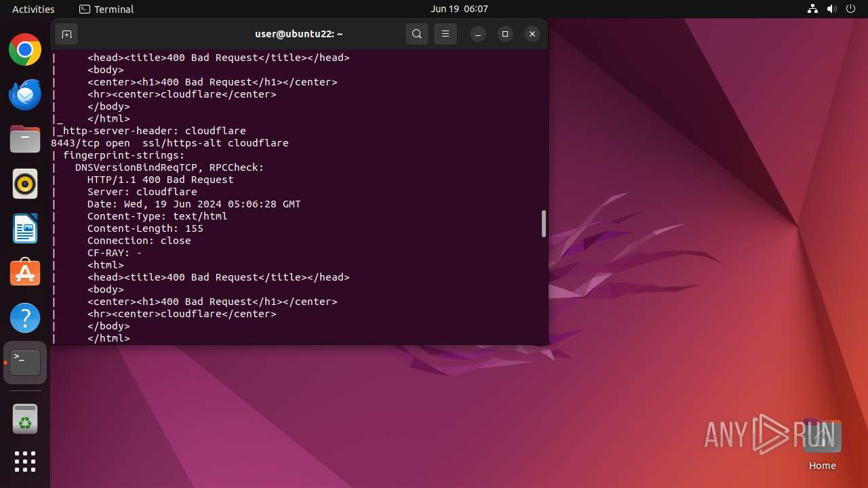Screen dimensions: 868x488
Task: Open LibreOffice Writer from dock
Action: 25,228
